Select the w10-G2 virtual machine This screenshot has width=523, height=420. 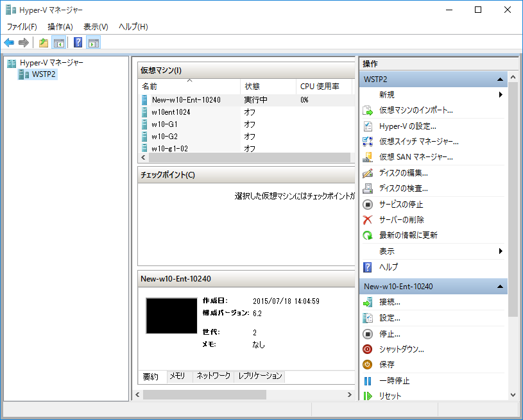click(164, 137)
